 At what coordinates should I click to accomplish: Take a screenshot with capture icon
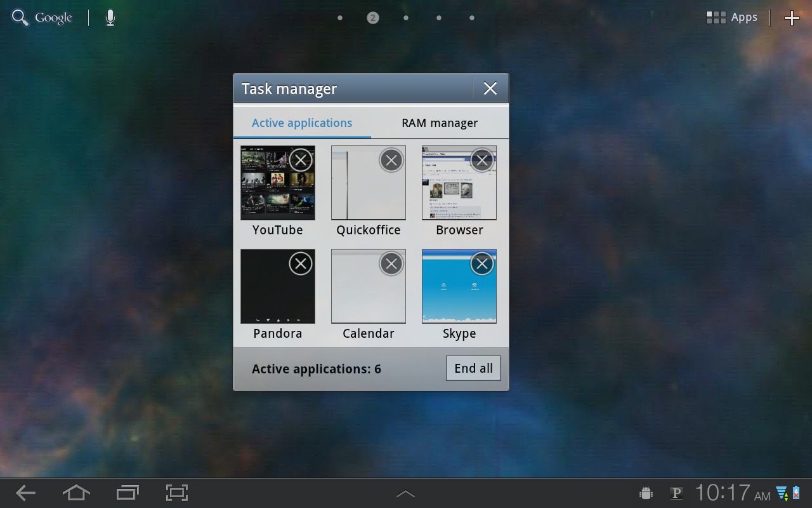[x=177, y=493]
